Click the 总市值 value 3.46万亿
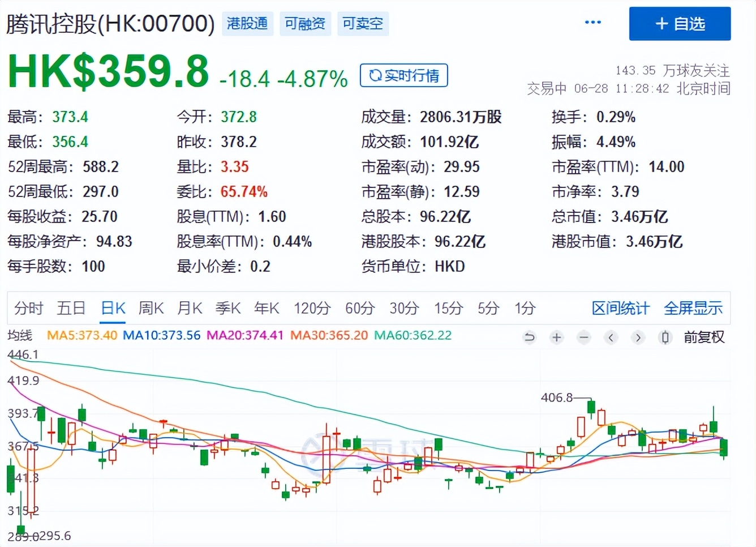756x547 pixels. pos(639,216)
